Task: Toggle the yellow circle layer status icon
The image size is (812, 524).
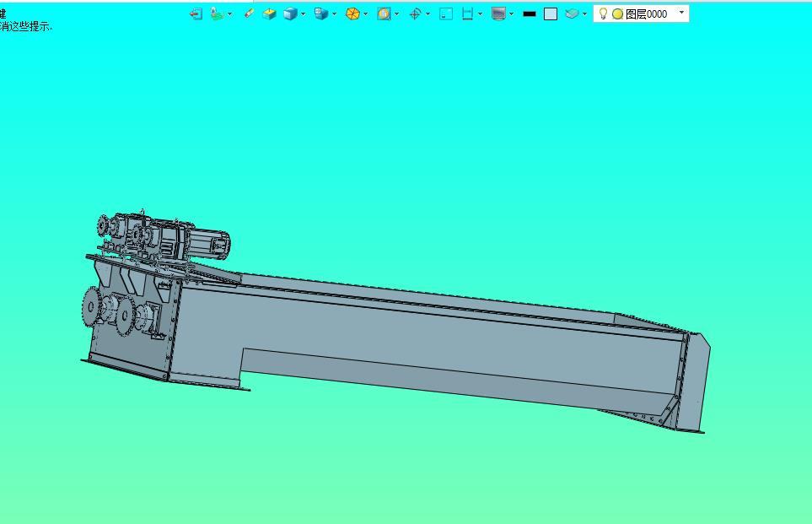Action: [x=617, y=14]
